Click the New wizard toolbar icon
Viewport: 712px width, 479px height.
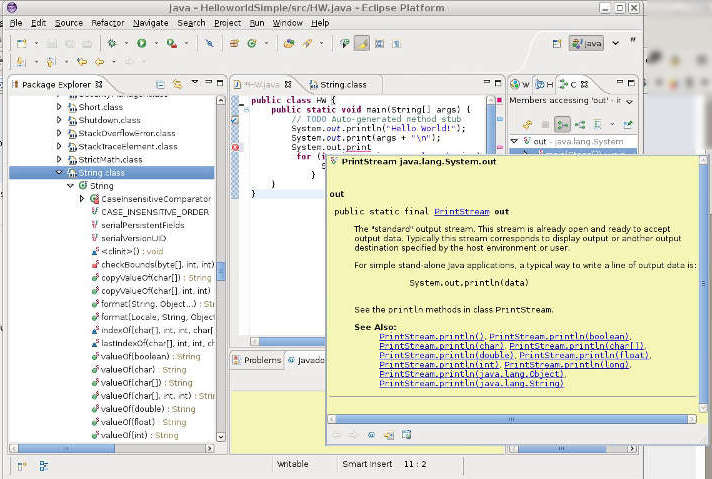pos(21,44)
